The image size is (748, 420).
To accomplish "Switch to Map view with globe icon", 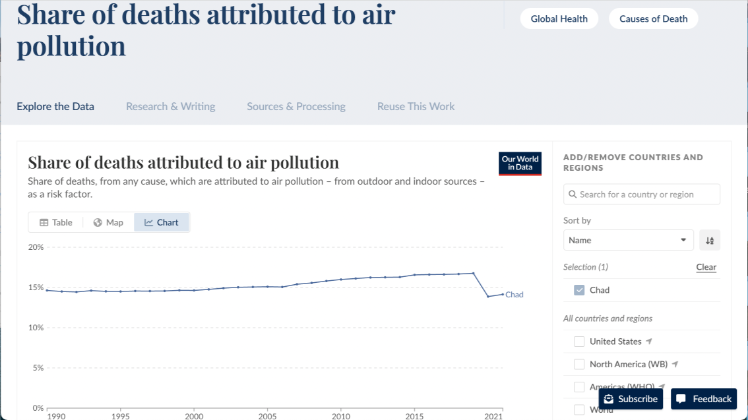I will [x=107, y=222].
